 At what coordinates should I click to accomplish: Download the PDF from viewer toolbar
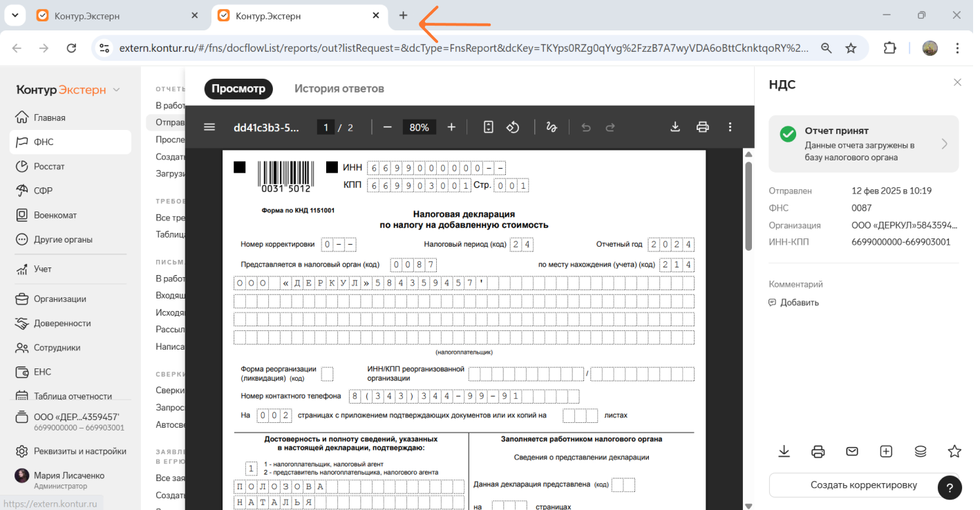coord(676,127)
